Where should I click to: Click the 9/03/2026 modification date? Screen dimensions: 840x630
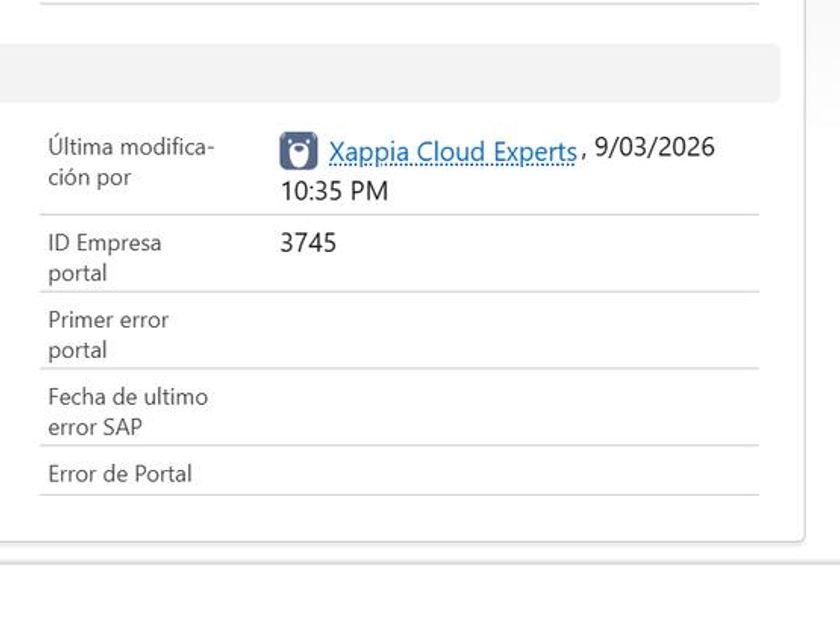pos(654,148)
